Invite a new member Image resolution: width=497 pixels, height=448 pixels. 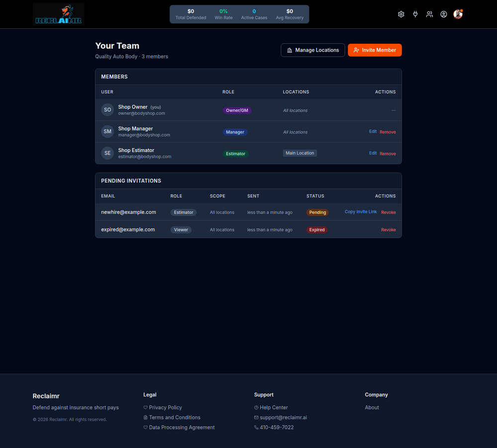pos(375,50)
